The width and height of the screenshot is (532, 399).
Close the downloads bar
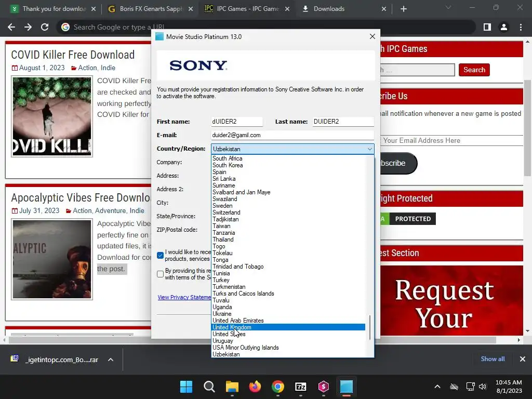[523, 359]
